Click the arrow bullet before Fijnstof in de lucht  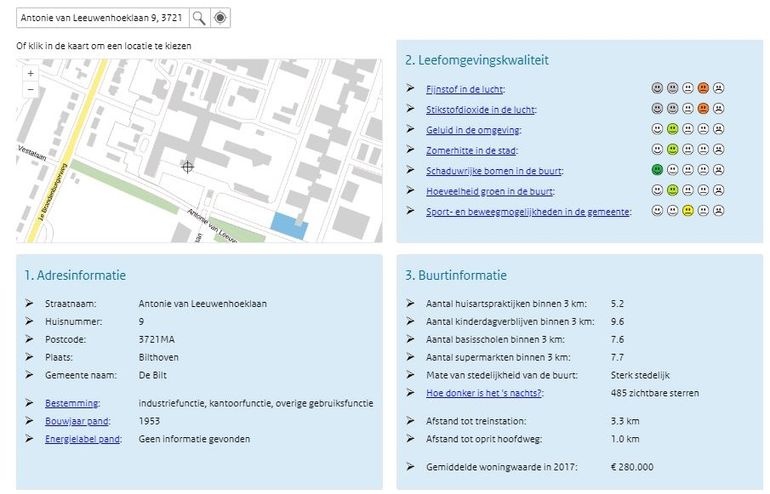click(x=411, y=88)
